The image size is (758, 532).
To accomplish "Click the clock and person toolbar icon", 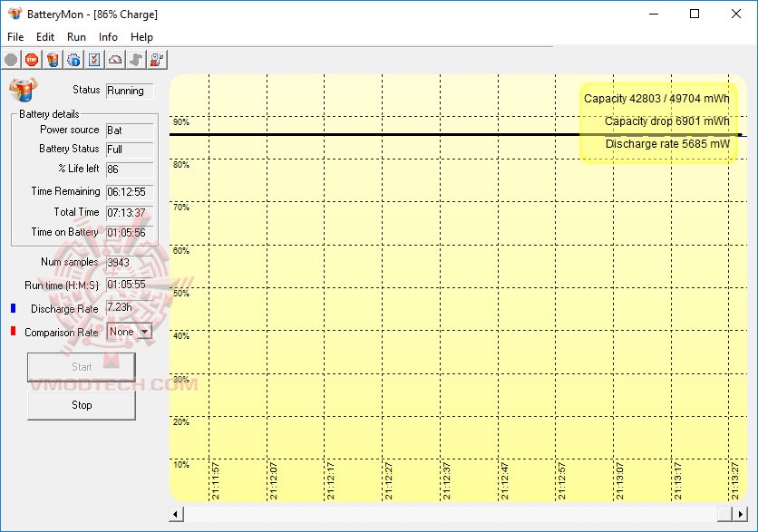I will tap(157, 60).
